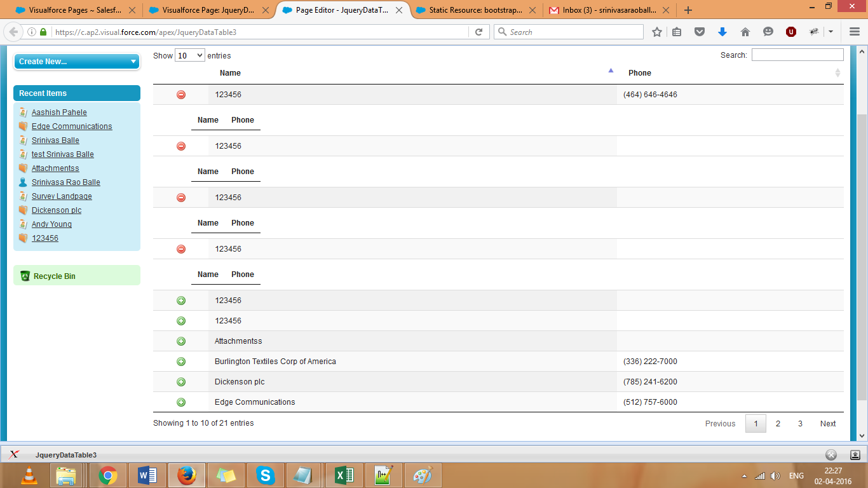Expand Burlington Textiles Corp of America row
Screen dimensions: 868x488
pos(180,361)
